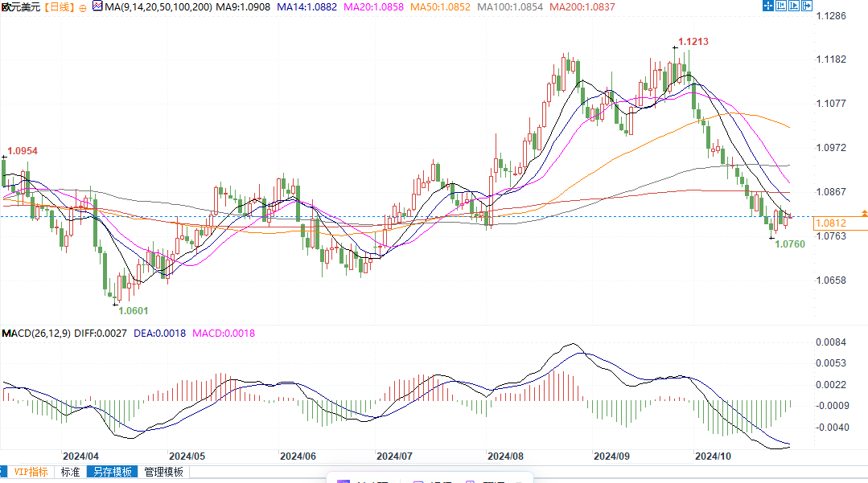Click the orange arrow marker on price axis
This screenshot has height=483, width=868.
(x=864, y=213)
